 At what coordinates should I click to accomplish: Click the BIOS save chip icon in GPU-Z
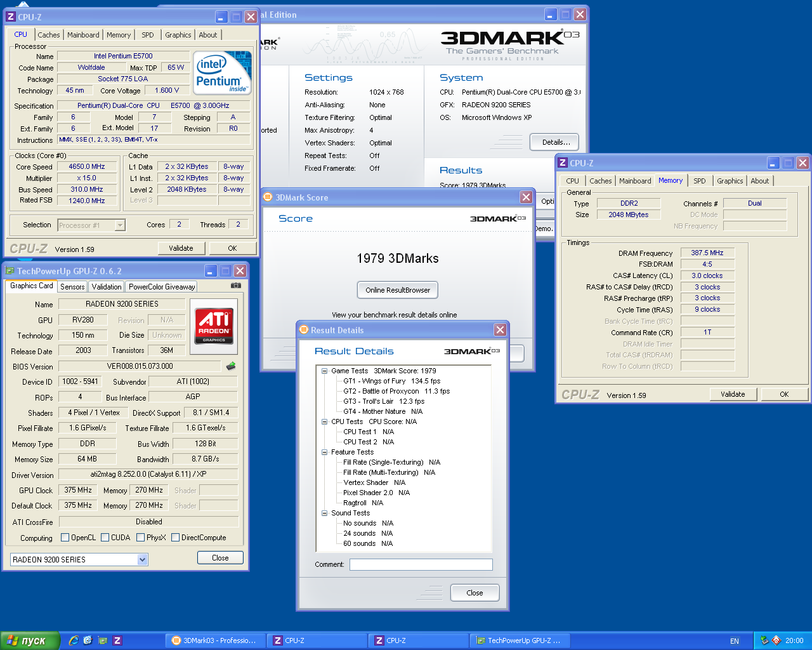[231, 366]
